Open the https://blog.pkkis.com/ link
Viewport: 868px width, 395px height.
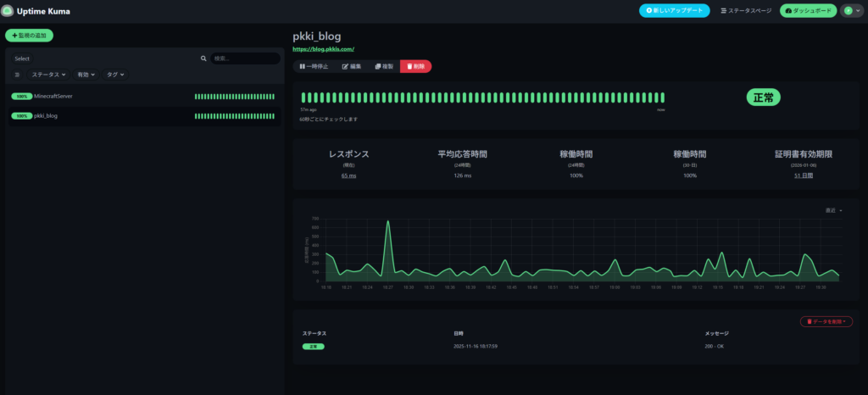point(323,49)
